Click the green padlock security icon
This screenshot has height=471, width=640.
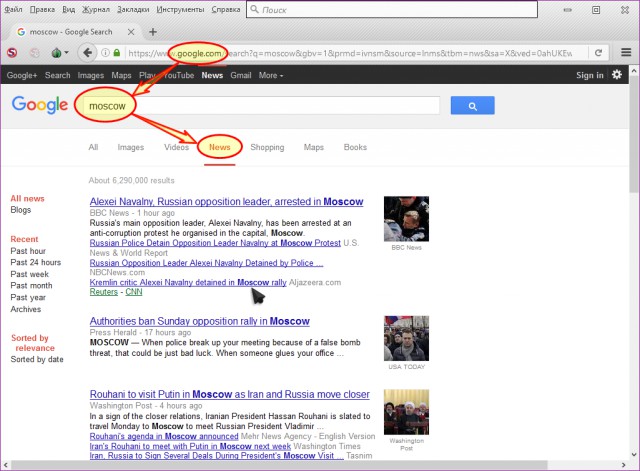click(117, 53)
